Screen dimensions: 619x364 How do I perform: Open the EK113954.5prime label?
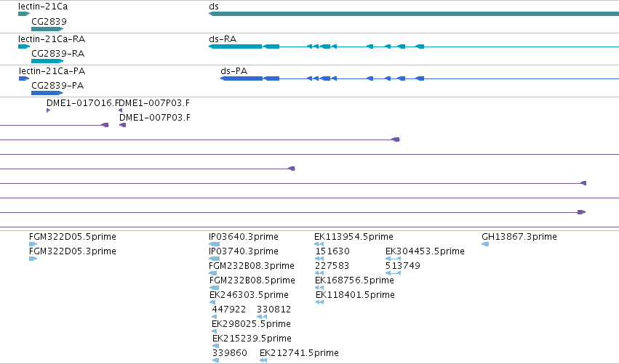click(354, 236)
